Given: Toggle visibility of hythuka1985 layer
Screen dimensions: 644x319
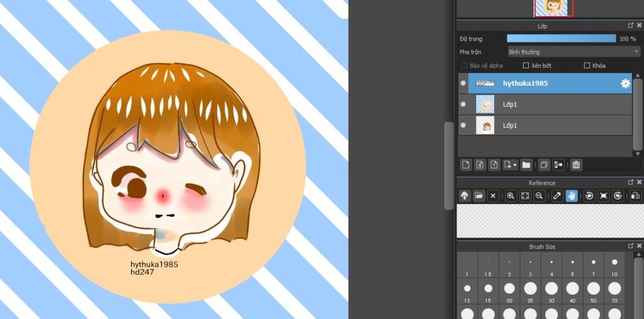Looking at the screenshot, I should click(x=464, y=83).
